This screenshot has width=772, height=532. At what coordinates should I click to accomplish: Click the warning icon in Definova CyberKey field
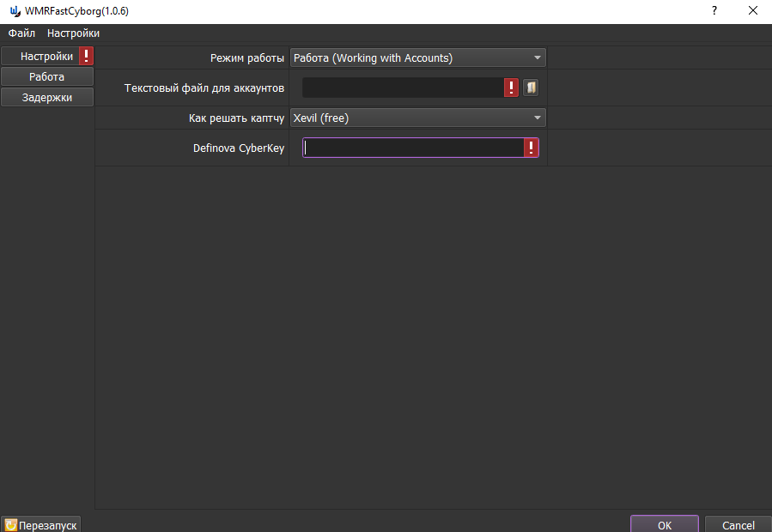tap(532, 148)
